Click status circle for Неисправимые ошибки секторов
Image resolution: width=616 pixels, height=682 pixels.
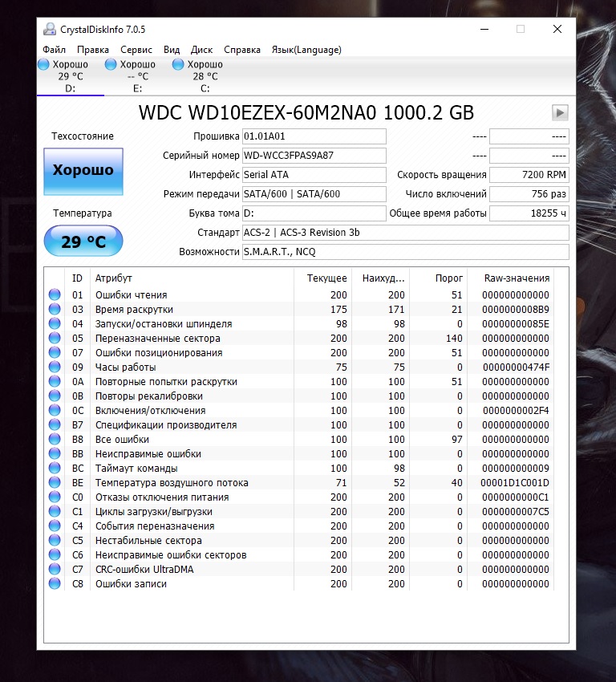coord(55,554)
